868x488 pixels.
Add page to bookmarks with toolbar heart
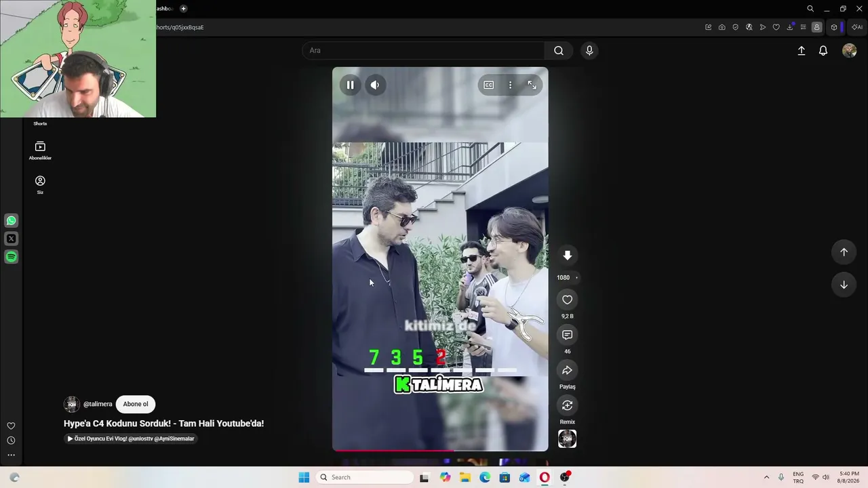[x=776, y=27]
